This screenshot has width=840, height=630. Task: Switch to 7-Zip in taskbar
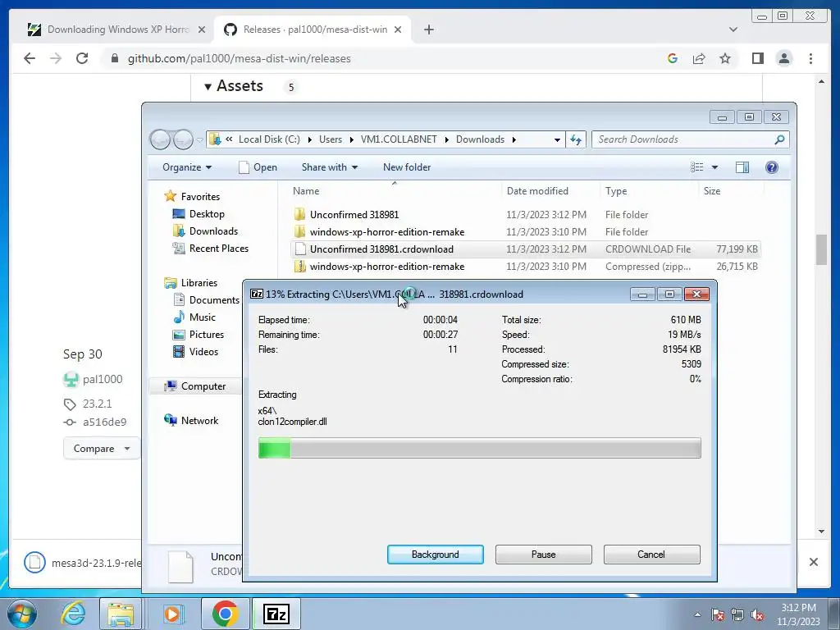coord(276,614)
